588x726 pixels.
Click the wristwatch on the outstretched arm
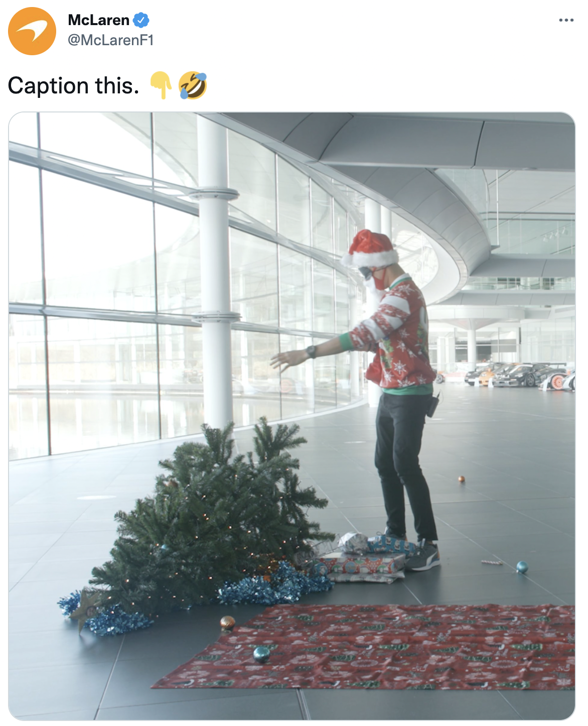[311, 351]
